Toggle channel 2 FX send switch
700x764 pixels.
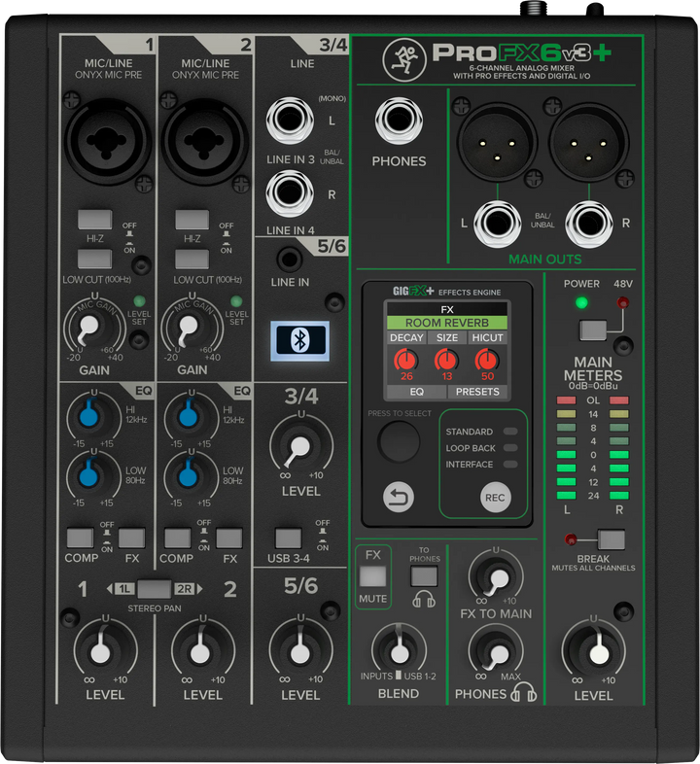point(229,538)
